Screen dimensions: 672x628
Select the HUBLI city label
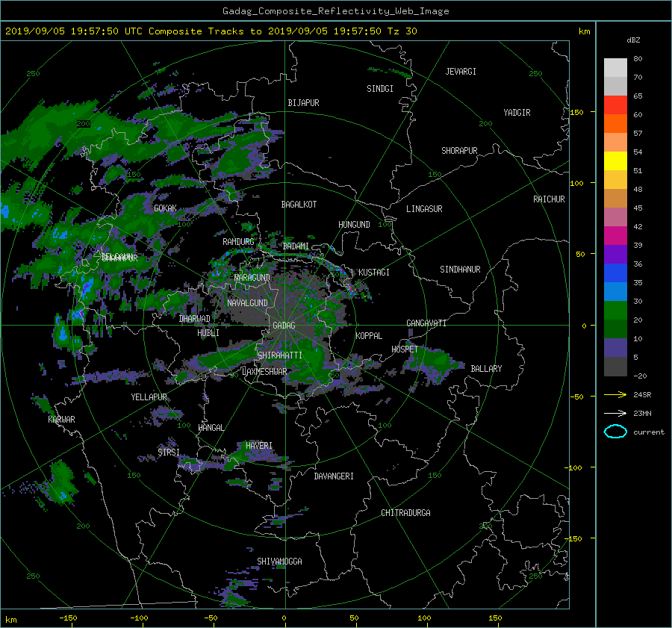[x=208, y=333]
